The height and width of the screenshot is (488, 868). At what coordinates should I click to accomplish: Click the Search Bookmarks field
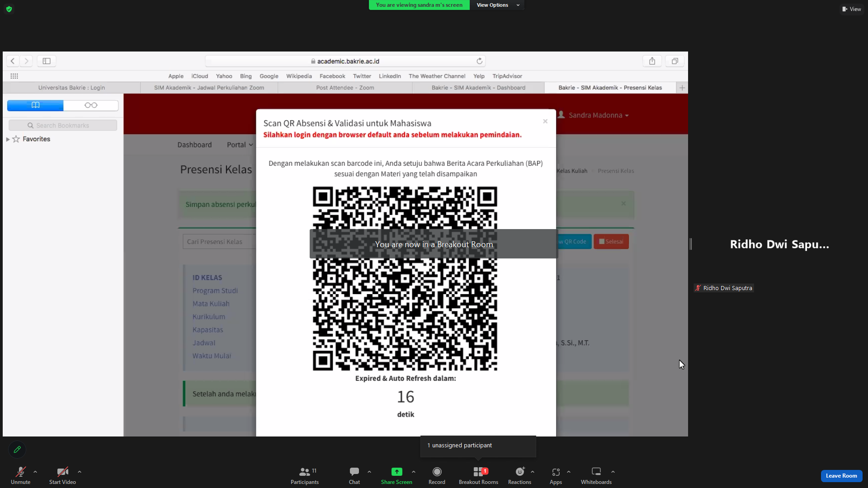63,125
